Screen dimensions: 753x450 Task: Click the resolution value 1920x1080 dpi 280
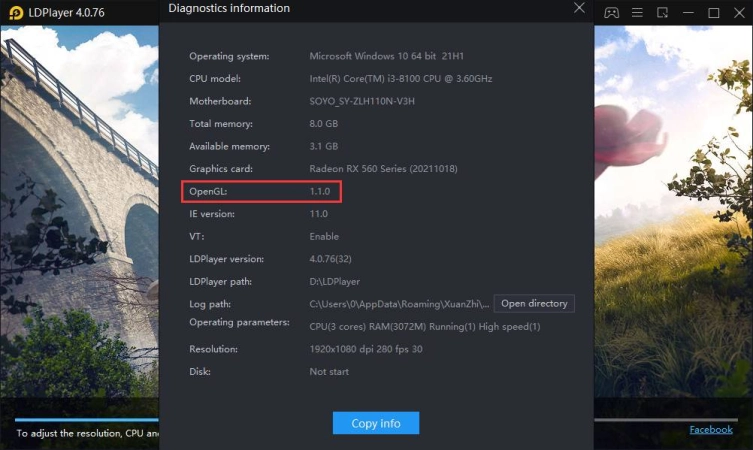(x=366, y=349)
